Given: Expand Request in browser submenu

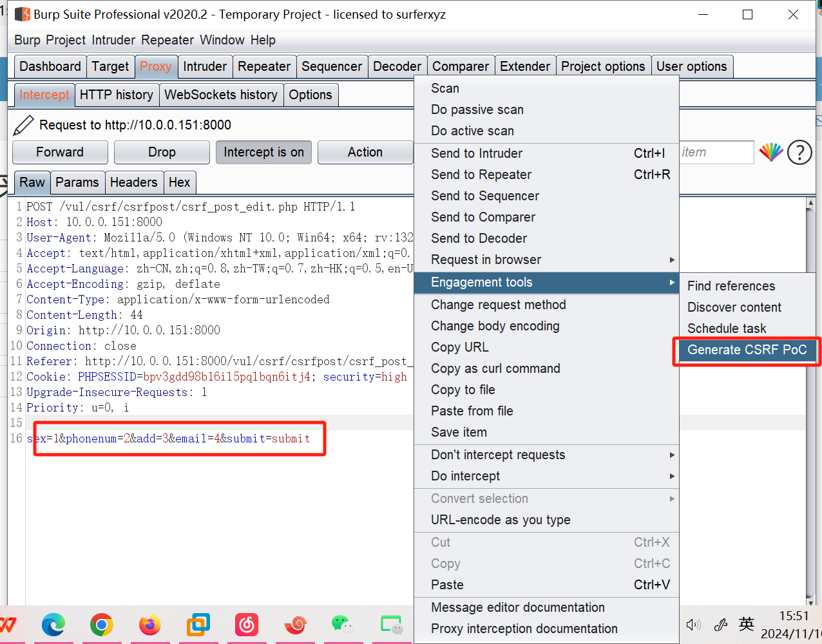Looking at the screenshot, I should click(x=546, y=260).
